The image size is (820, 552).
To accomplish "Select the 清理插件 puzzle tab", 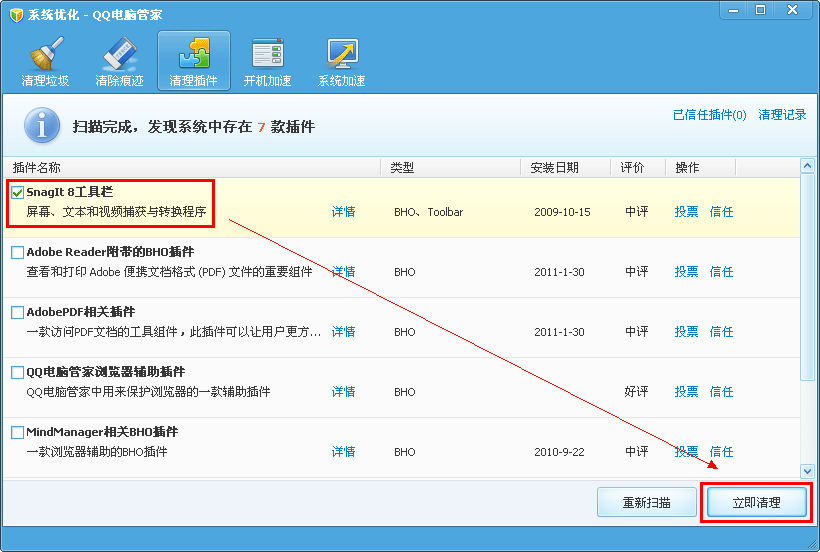I will [x=194, y=61].
